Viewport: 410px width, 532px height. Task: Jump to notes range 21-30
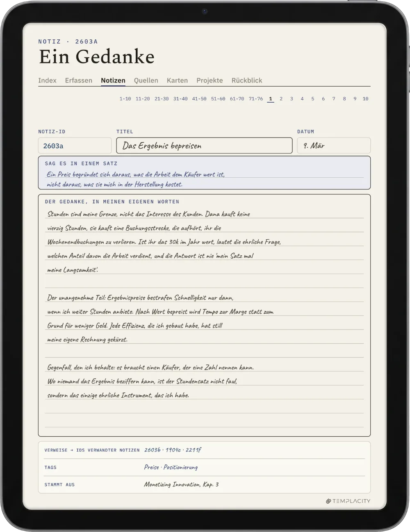click(x=162, y=99)
